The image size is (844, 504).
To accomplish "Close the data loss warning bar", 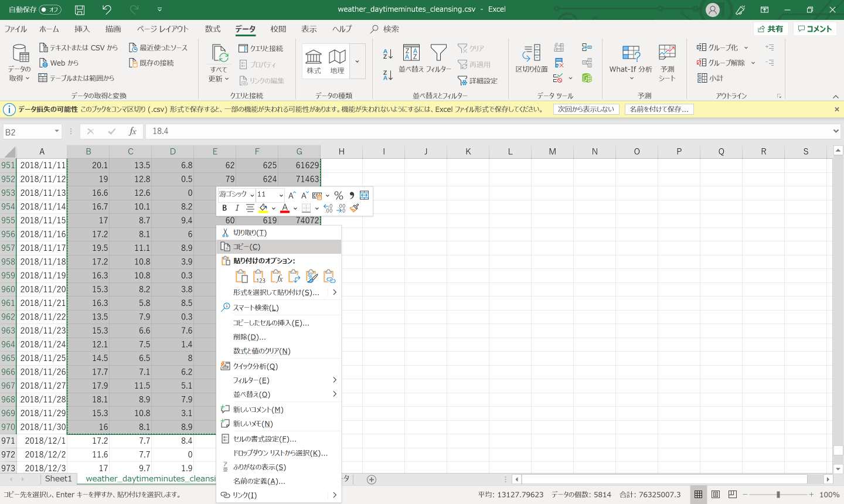I will pos(837,109).
